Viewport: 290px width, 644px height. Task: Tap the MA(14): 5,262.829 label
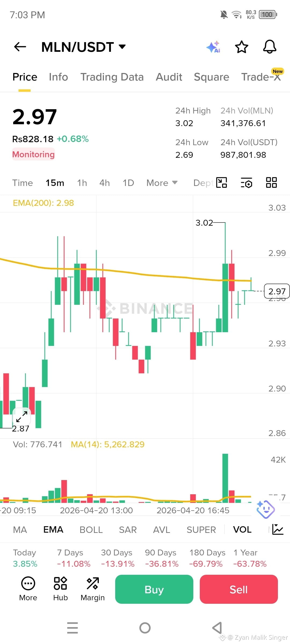pyautogui.click(x=108, y=444)
